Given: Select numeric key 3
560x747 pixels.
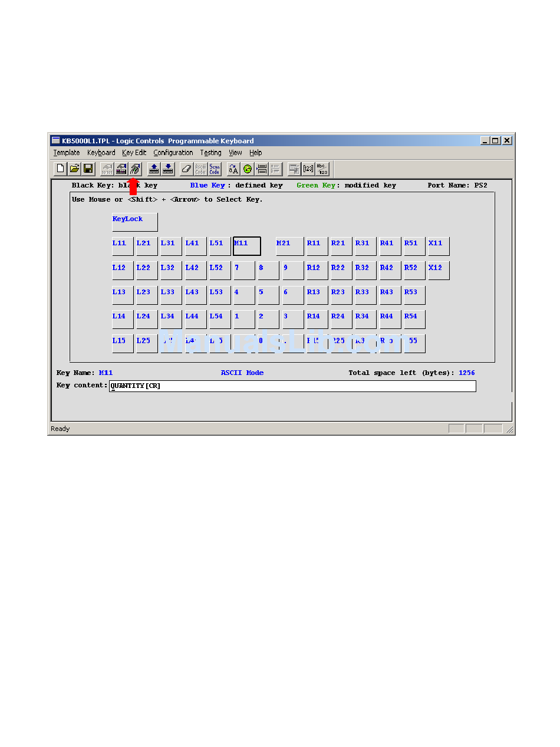Looking at the screenshot, I should click(293, 319).
